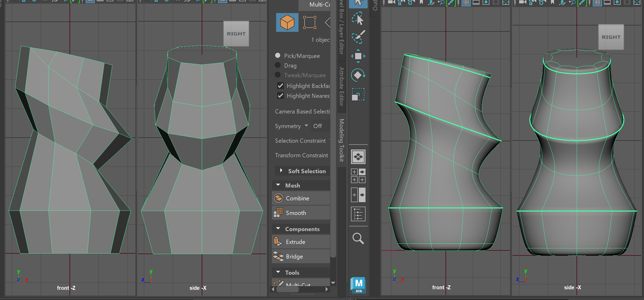The image size is (644, 300).
Task: Switch to four-pane layout icon
Action: pyautogui.click(x=358, y=176)
